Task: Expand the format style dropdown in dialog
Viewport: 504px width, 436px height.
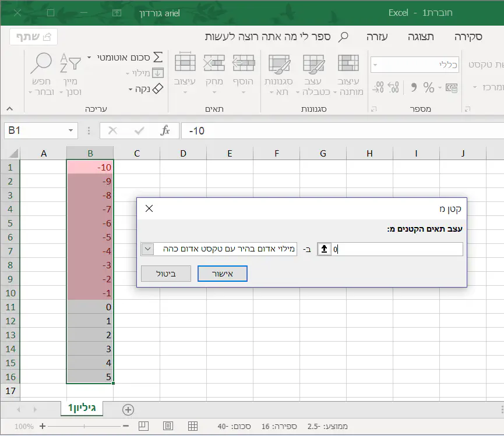Action: [147, 249]
